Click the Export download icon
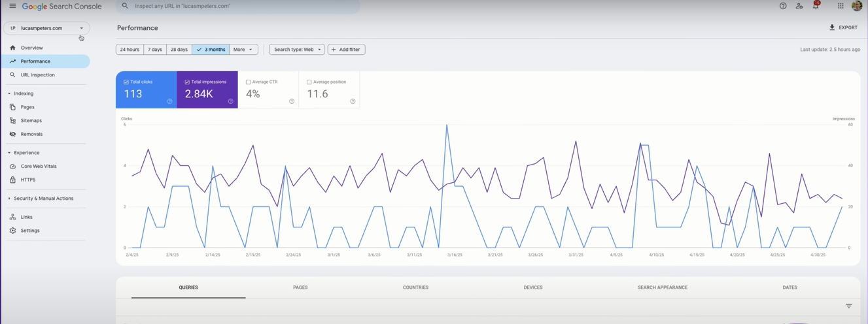The image size is (868, 324). pyautogui.click(x=832, y=27)
